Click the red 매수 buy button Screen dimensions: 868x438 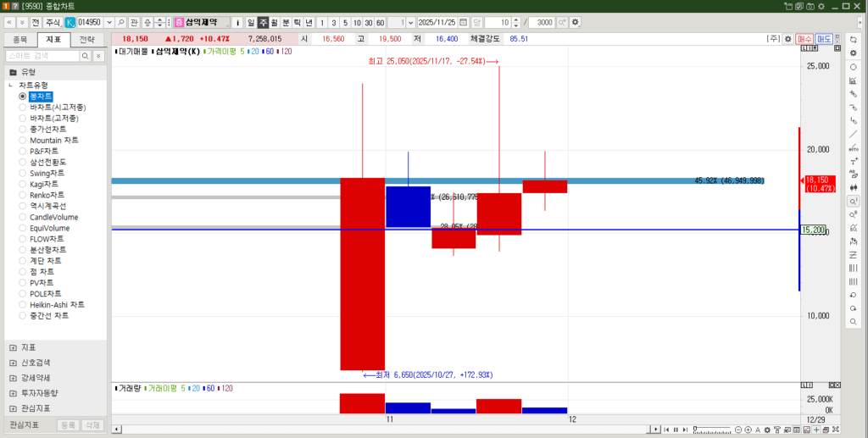pos(804,39)
